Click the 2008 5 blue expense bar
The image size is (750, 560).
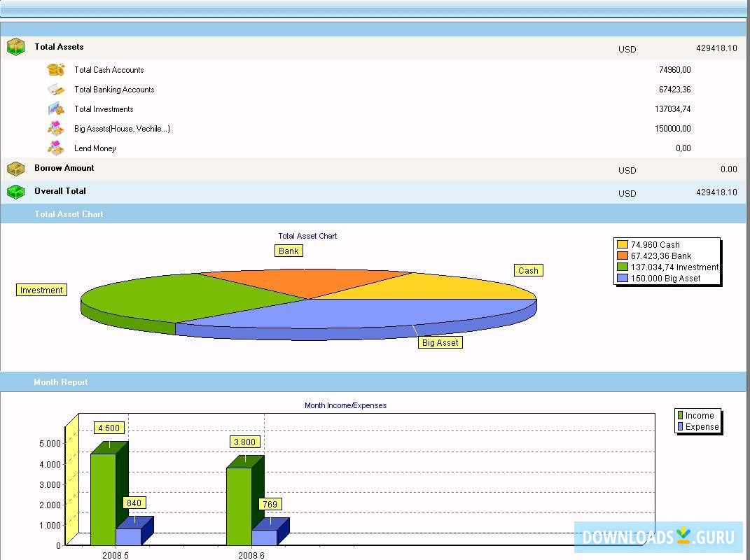tap(129, 537)
